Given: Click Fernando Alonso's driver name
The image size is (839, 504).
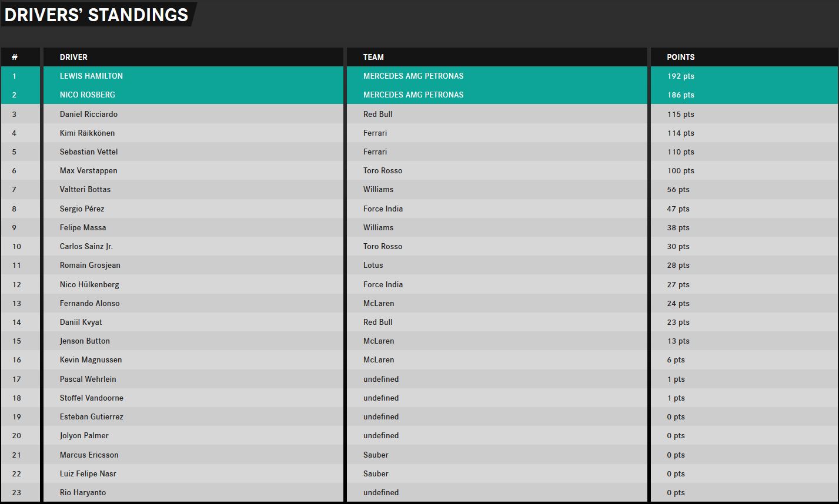Looking at the screenshot, I should (x=89, y=303).
